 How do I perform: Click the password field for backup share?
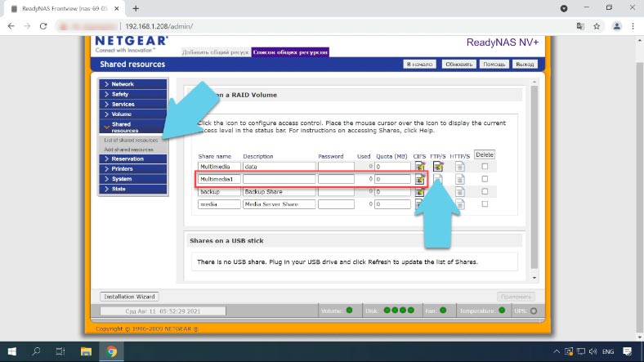click(336, 192)
